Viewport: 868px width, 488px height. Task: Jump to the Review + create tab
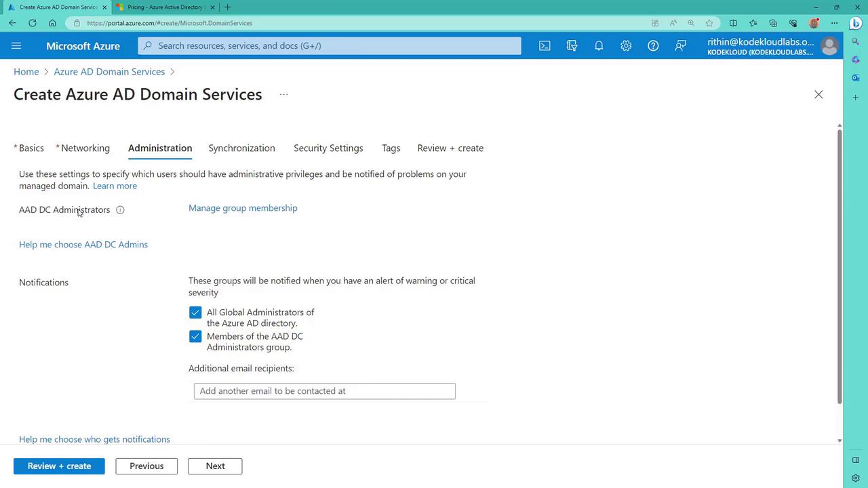pos(450,148)
